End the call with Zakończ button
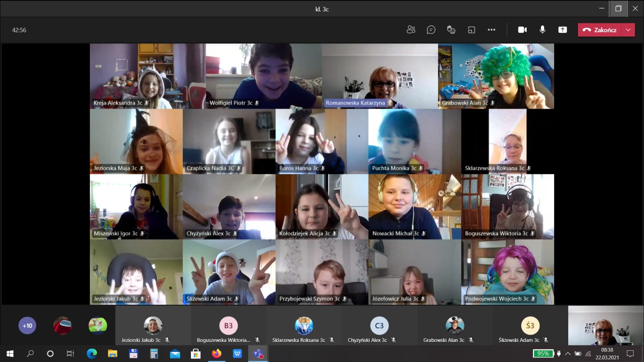Viewport: 644px width, 362px height. coord(600,30)
